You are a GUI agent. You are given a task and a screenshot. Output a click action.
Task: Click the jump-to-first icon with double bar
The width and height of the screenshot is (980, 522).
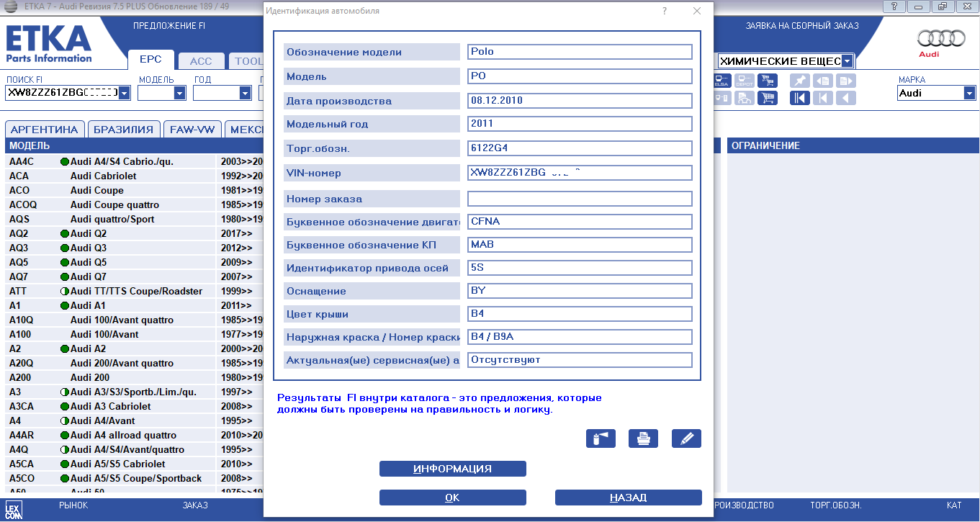tap(799, 98)
